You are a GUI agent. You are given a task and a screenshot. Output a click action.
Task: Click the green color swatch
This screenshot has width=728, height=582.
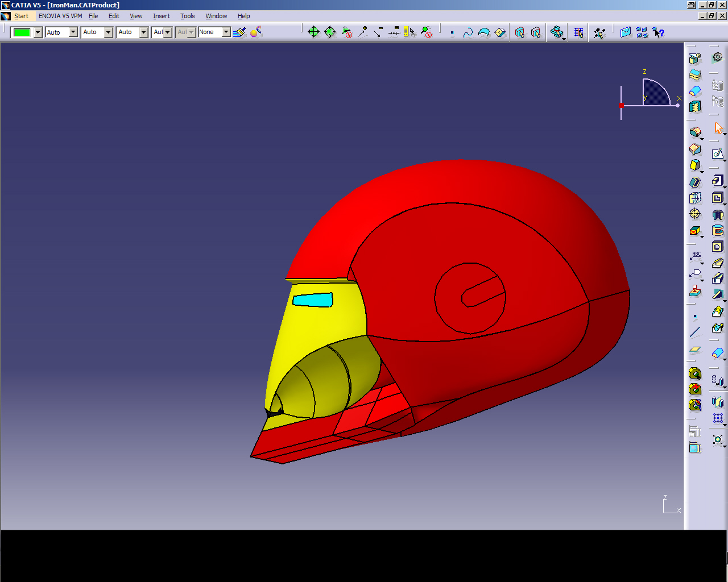click(x=22, y=32)
